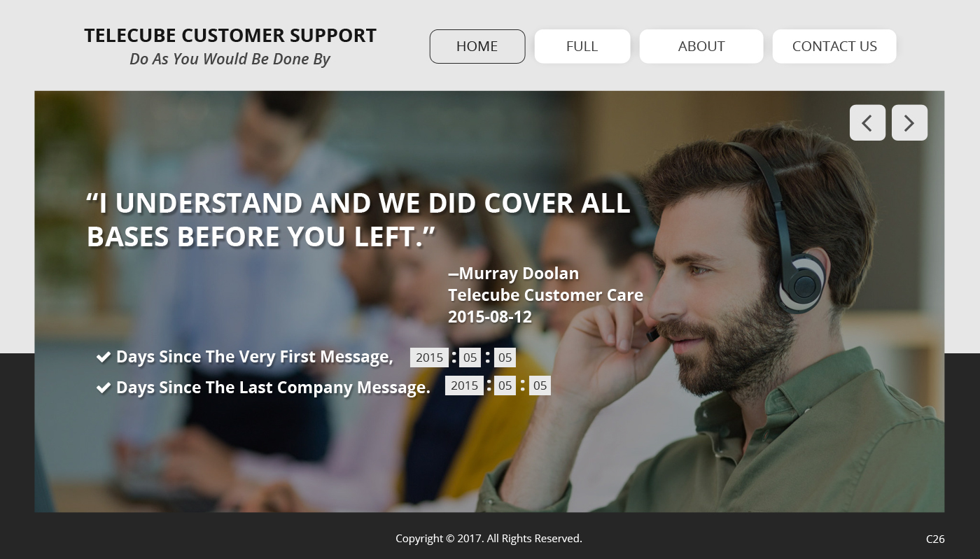Click the checkmark beside Very First Message
This screenshot has height=559, width=980.
pyautogui.click(x=104, y=358)
